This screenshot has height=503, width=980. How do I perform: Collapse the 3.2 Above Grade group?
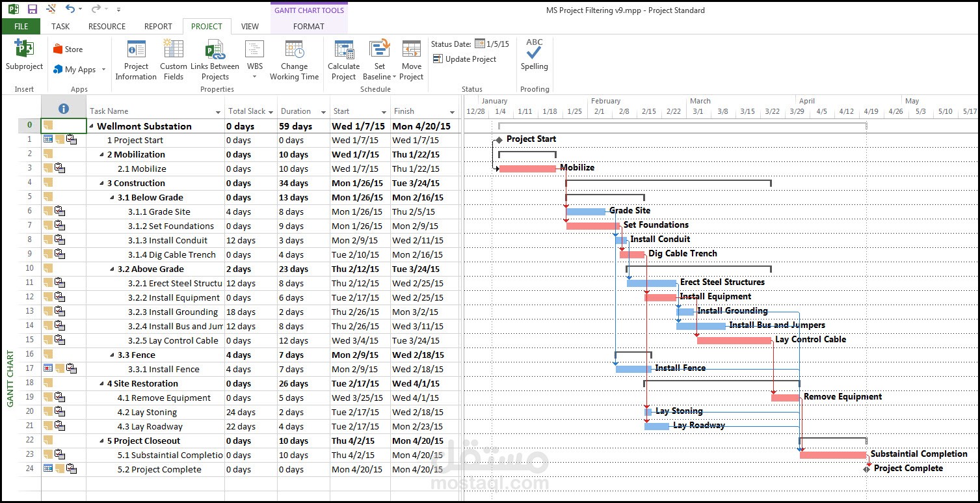(x=113, y=269)
